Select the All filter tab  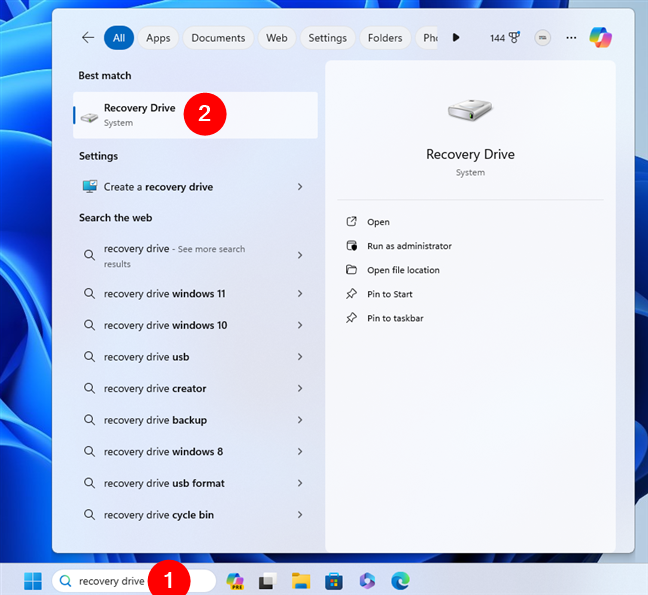coord(119,38)
